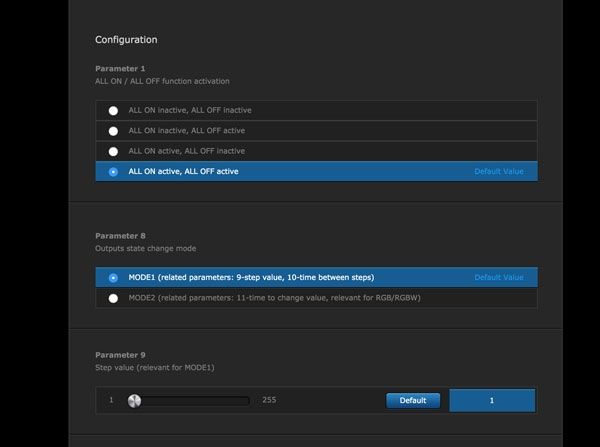
Task: Click the Parameter 8 label
Action: (x=120, y=236)
